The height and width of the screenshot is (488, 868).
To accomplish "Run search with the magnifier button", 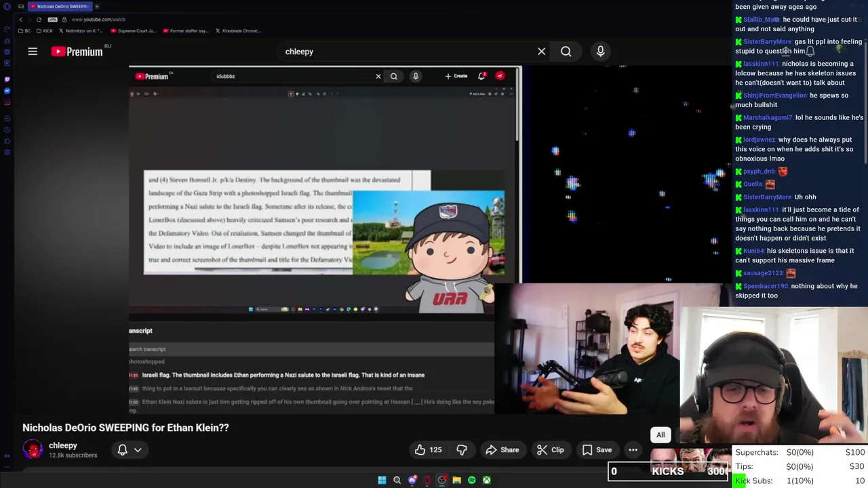I will pos(566,52).
